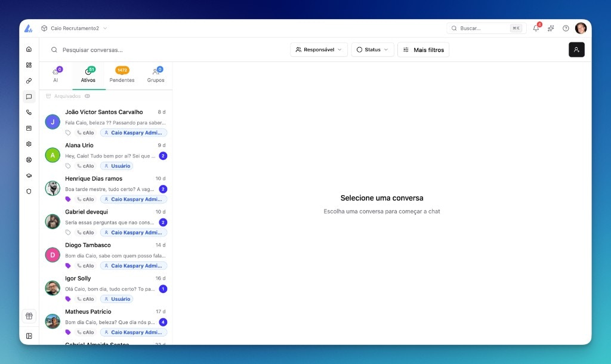Click the Mais filtros button

click(423, 50)
